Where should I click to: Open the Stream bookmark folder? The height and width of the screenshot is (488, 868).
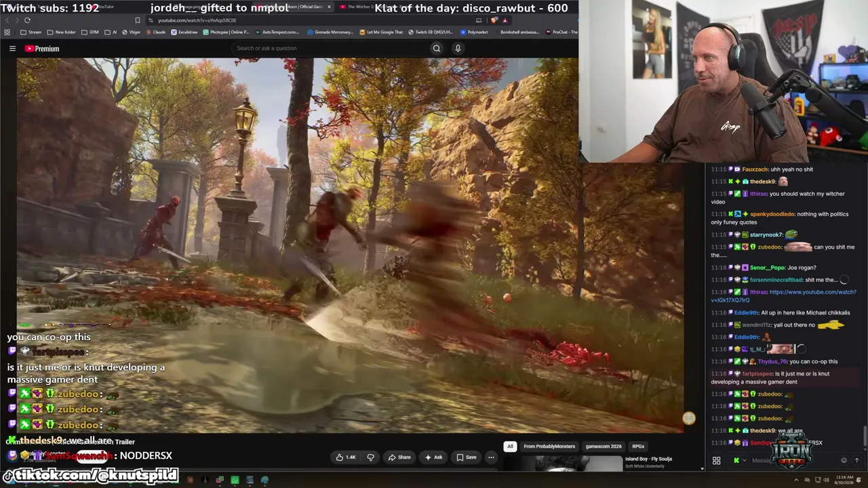(x=31, y=32)
